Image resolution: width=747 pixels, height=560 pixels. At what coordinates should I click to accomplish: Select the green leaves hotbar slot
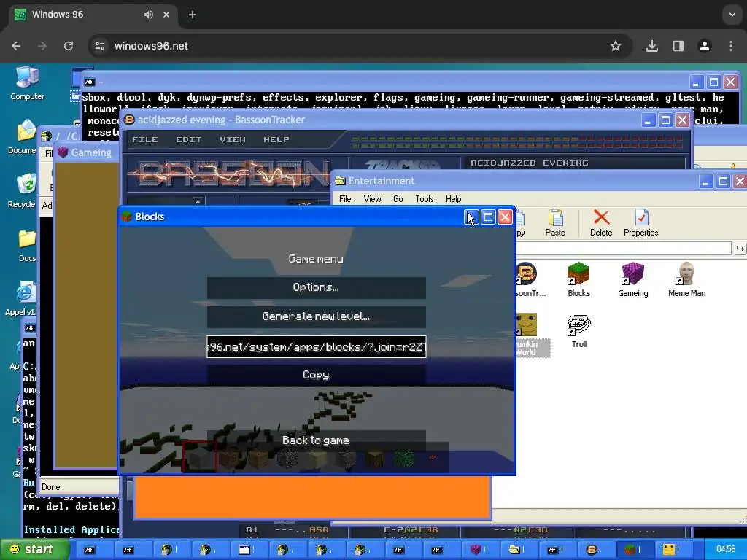(404, 458)
